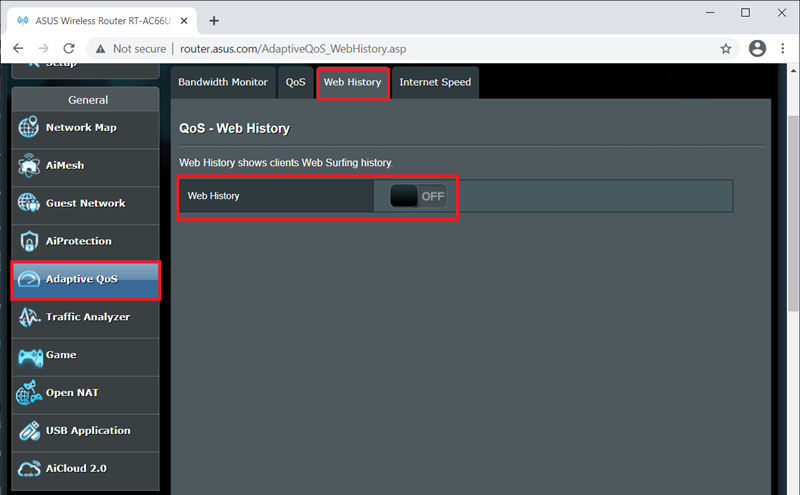Click the Web History tab
This screenshot has width=800, height=495.
pos(352,82)
